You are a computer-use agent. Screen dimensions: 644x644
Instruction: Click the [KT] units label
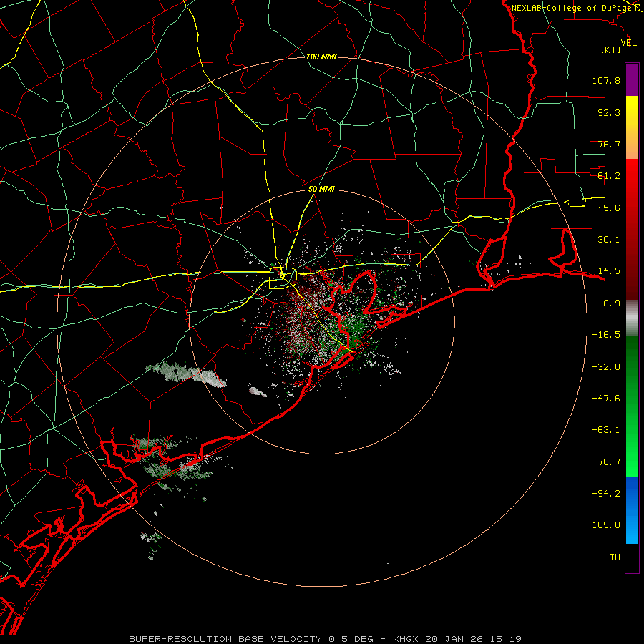tap(611, 49)
